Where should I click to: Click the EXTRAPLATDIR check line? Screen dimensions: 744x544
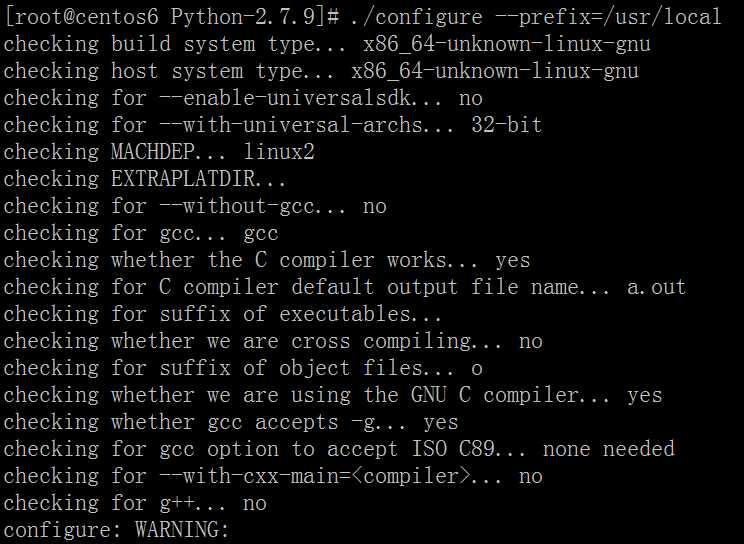(145, 179)
